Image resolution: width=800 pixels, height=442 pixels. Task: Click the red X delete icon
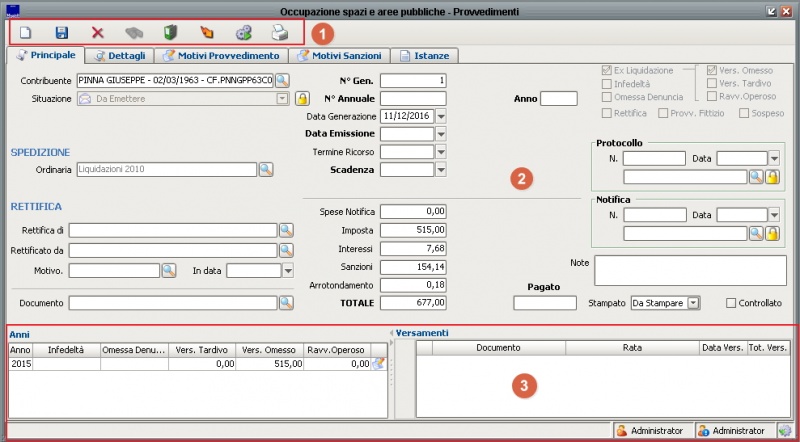97,33
